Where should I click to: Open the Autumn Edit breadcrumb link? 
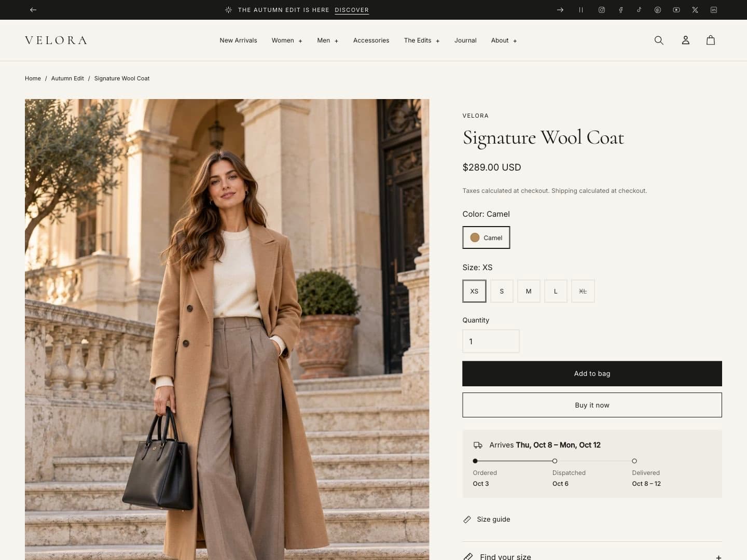coord(67,78)
